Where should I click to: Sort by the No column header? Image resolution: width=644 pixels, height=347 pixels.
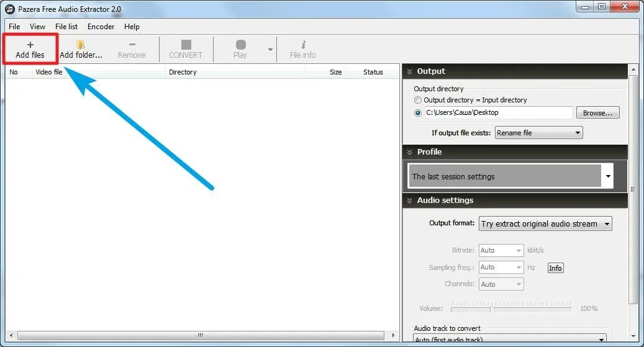[x=19, y=72]
